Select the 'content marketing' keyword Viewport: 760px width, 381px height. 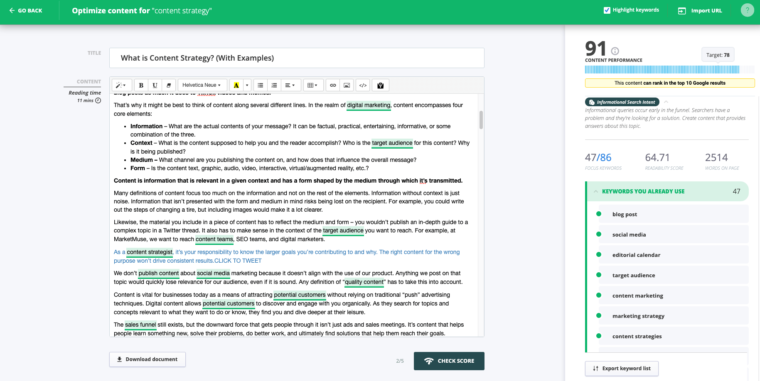pyautogui.click(x=673, y=296)
